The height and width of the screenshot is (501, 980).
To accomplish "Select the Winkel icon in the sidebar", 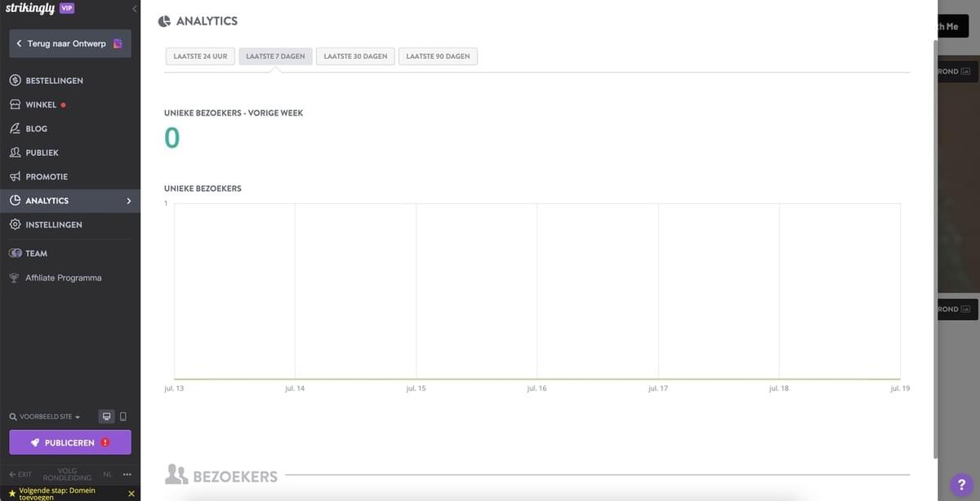I will (x=14, y=104).
